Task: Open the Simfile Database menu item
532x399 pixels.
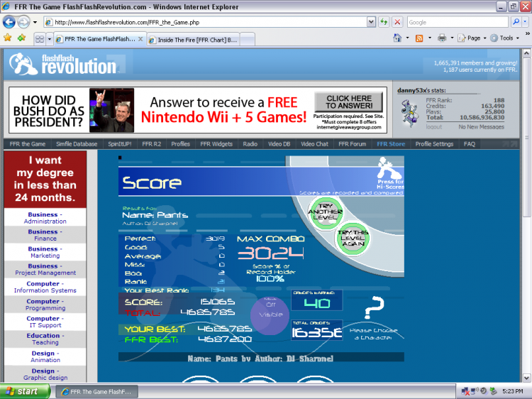Action: pyautogui.click(x=77, y=144)
